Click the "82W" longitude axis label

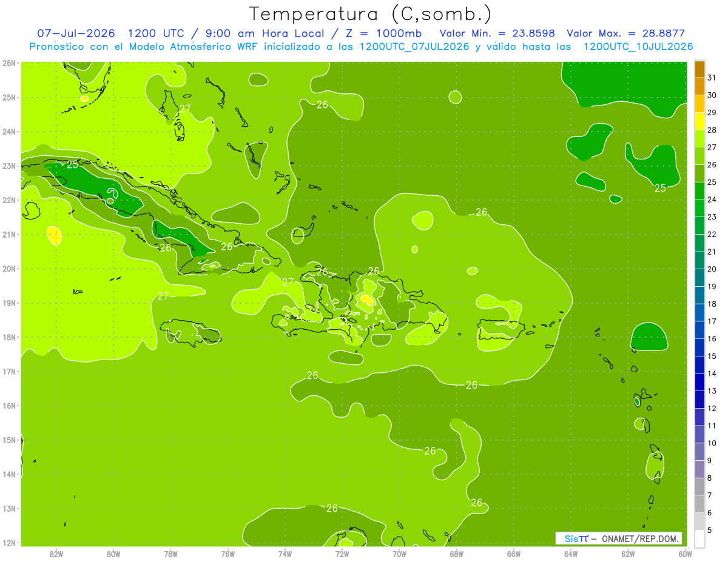point(56,554)
